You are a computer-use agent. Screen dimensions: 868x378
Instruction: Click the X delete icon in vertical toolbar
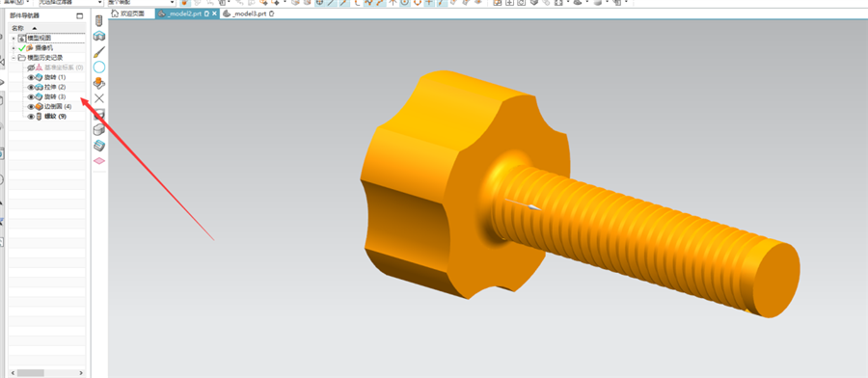[99, 98]
